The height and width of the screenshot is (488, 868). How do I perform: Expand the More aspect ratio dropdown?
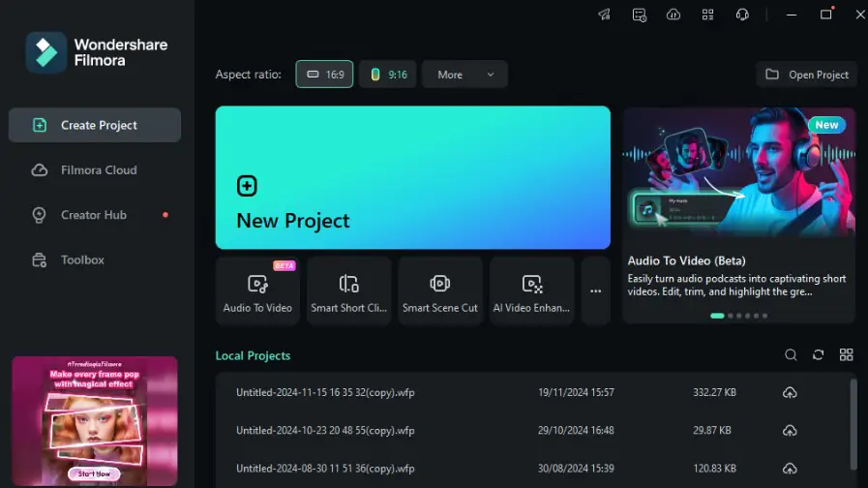[x=464, y=75]
